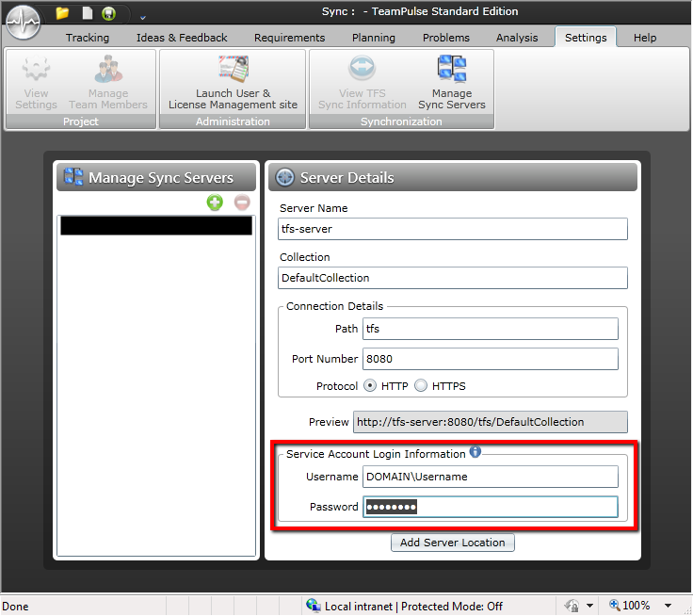Image resolution: width=693 pixels, height=616 pixels.
Task: Click the TeamPulse heartbeat logo button
Action: click(23, 22)
